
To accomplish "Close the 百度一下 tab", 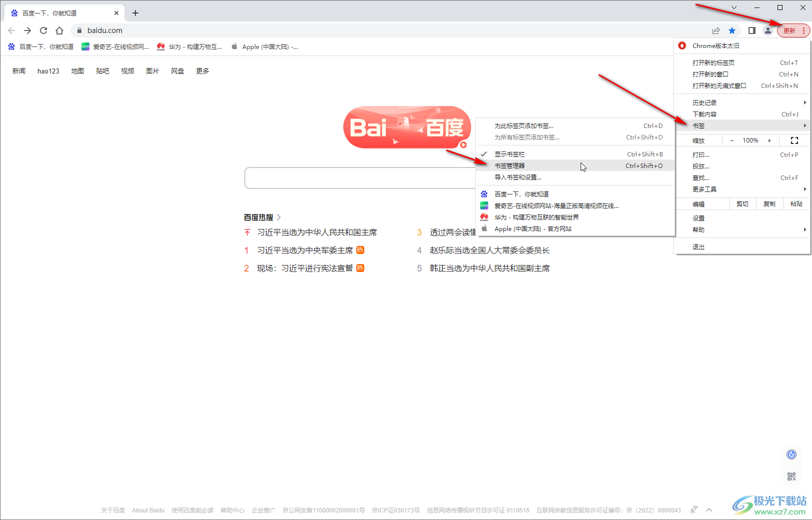I will 116,13.
